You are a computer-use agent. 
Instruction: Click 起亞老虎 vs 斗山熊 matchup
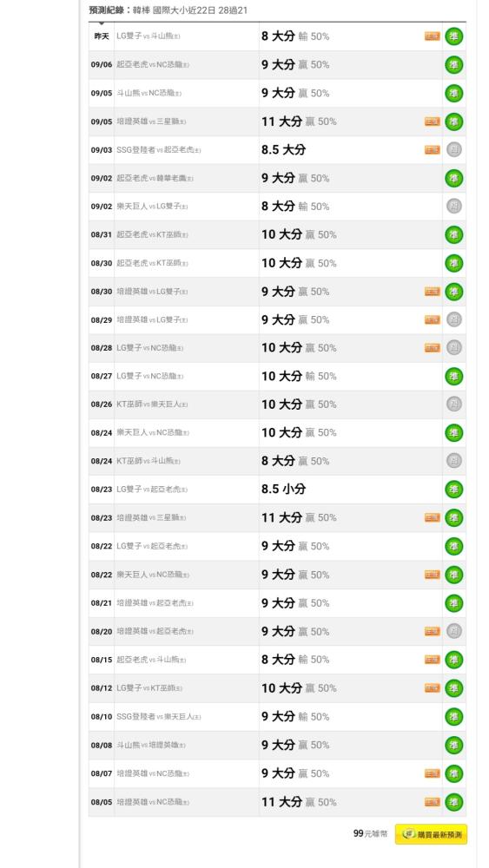click(150, 660)
